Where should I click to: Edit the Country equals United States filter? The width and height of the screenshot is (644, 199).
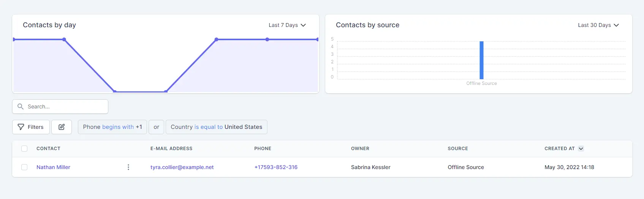click(217, 127)
